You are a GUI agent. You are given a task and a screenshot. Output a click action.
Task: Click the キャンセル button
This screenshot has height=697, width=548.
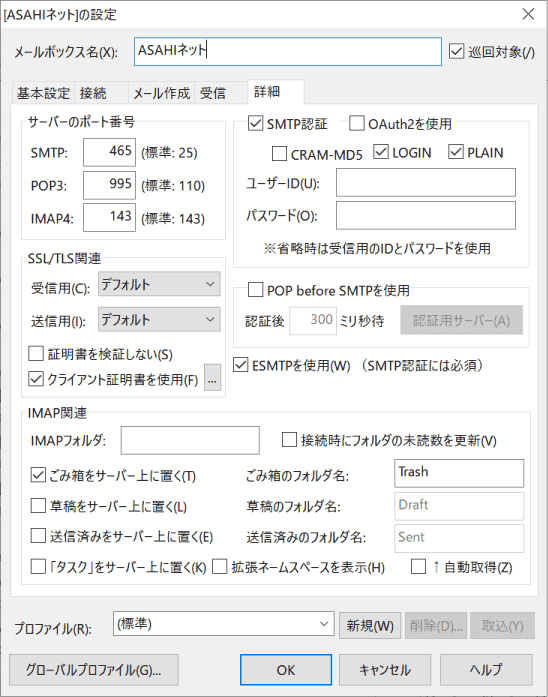click(x=385, y=669)
